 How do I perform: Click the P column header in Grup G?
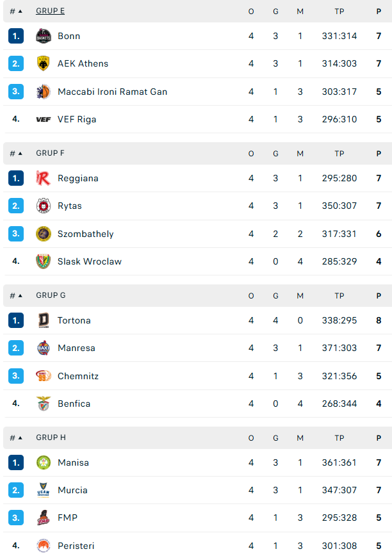(379, 296)
